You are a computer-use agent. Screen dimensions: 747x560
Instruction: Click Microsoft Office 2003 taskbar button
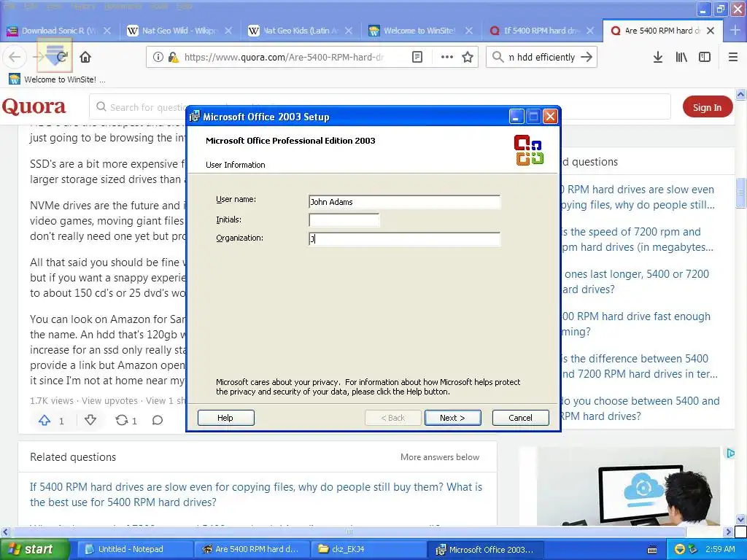[485, 549]
